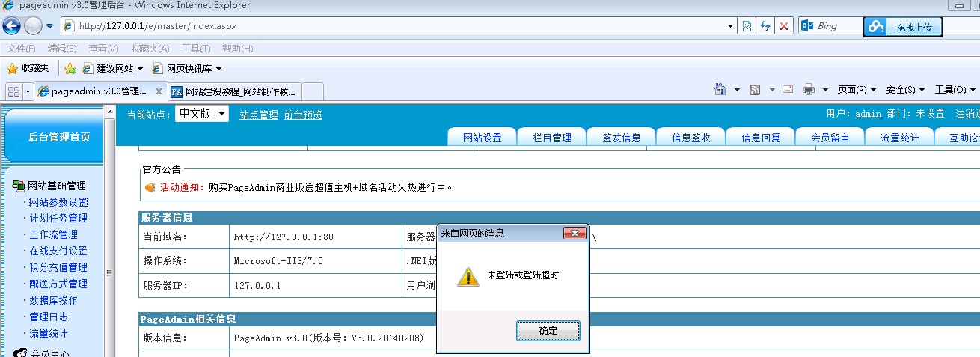Open the tab list dropdown arrow
980x357 pixels.
click(28, 91)
